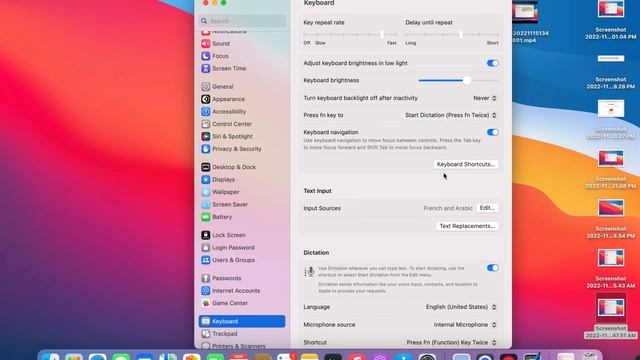
Task: Select desktop file Screenshot 2022-11...47.51 AM
Action: 611,316
